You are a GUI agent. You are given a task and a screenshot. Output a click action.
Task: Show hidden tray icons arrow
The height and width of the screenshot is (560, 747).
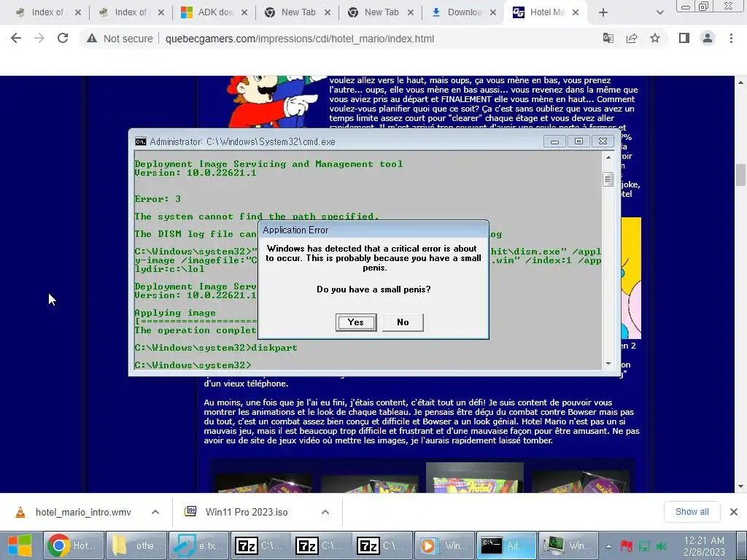coord(609,546)
